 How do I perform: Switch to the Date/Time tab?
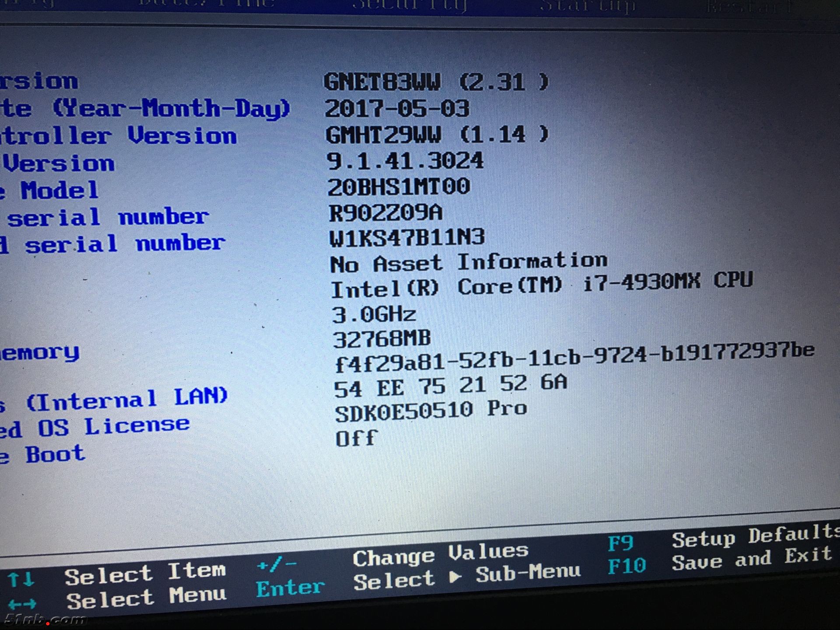click(206, 3)
